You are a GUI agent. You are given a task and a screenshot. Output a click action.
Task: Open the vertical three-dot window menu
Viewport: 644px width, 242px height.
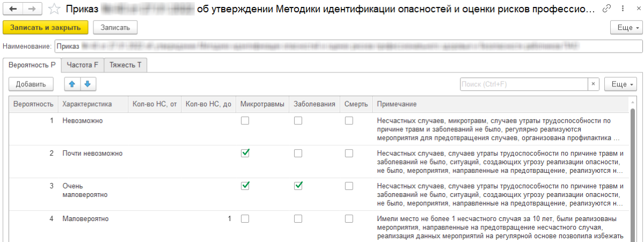[620, 9]
